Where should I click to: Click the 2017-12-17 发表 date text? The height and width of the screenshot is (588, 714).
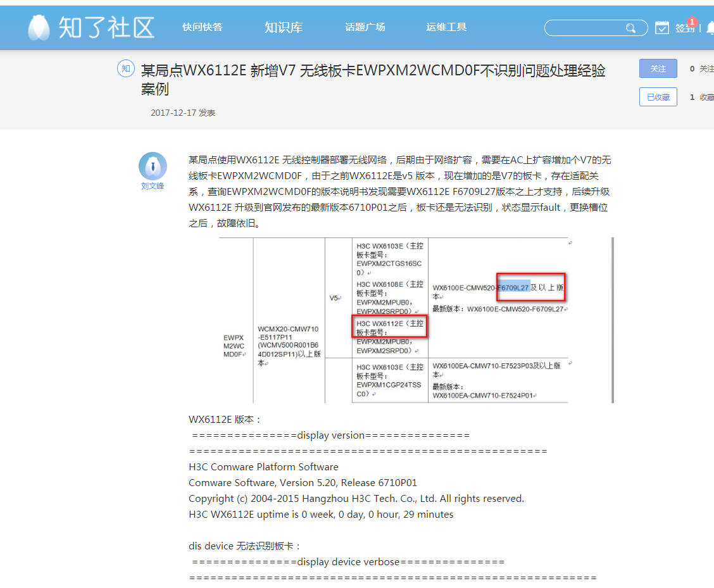183,113
